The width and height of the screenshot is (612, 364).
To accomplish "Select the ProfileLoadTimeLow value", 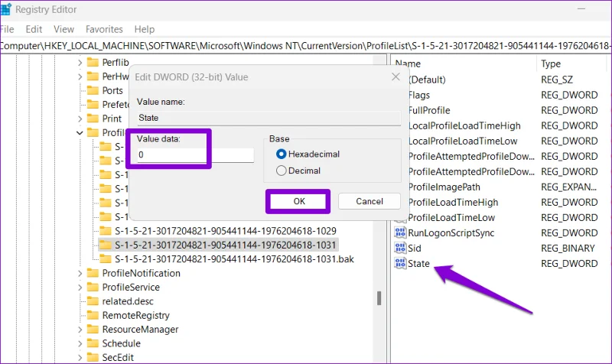I will click(451, 217).
